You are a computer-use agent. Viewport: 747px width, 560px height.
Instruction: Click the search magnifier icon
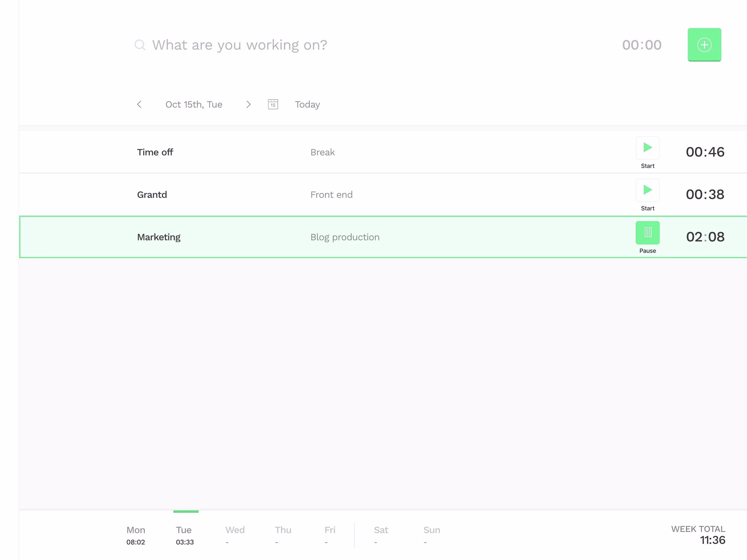point(140,45)
